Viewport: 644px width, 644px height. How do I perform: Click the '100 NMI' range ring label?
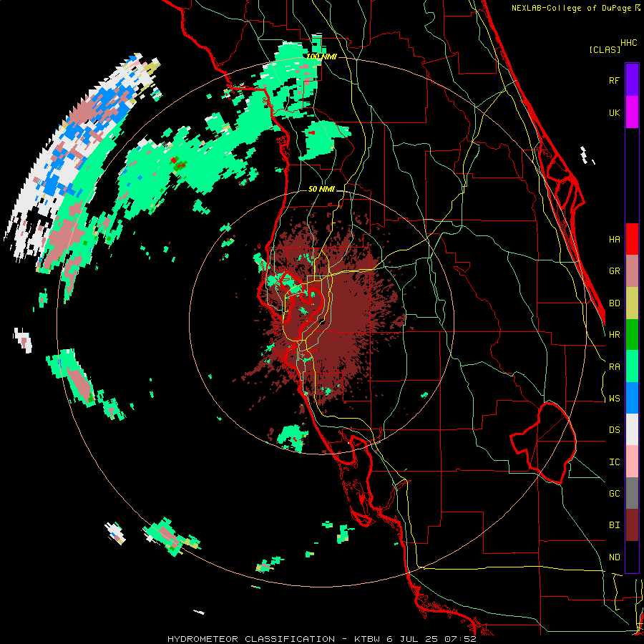pos(321,57)
